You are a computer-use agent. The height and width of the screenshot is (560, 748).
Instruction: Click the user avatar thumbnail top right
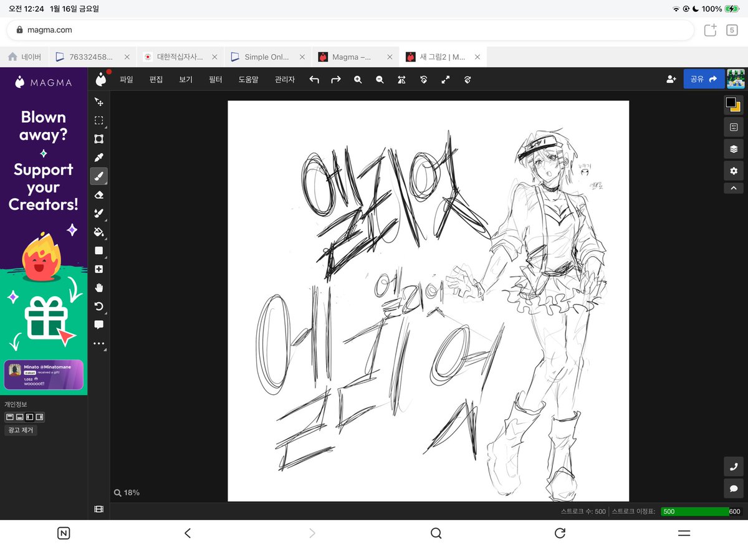tap(736, 79)
